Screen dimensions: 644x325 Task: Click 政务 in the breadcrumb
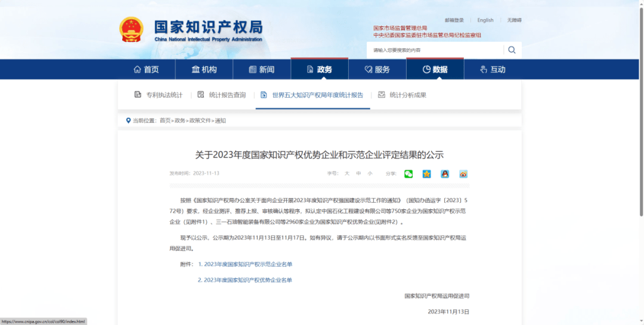[x=180, y=121]
